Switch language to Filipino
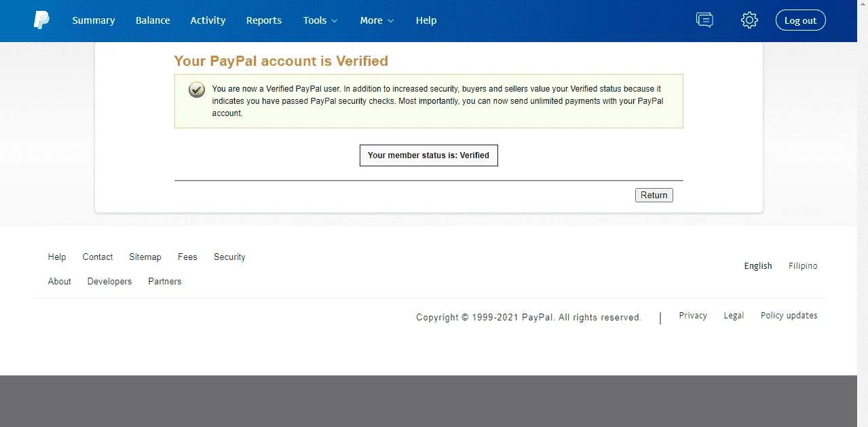Screen dimensions: 868x427 (803, 266)
